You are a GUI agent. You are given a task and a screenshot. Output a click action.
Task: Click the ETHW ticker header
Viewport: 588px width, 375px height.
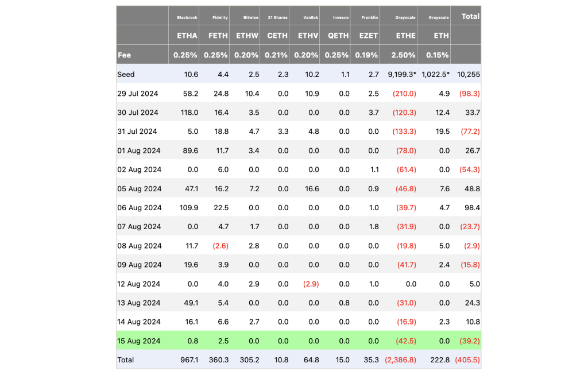(x=247, y=36)
